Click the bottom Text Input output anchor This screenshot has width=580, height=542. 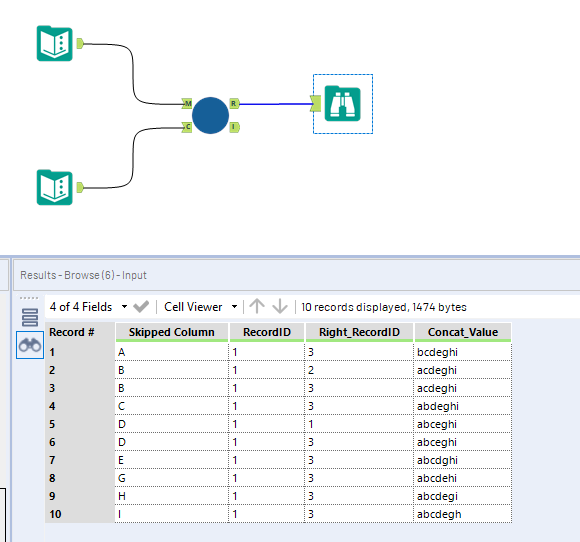click(80, 188)
